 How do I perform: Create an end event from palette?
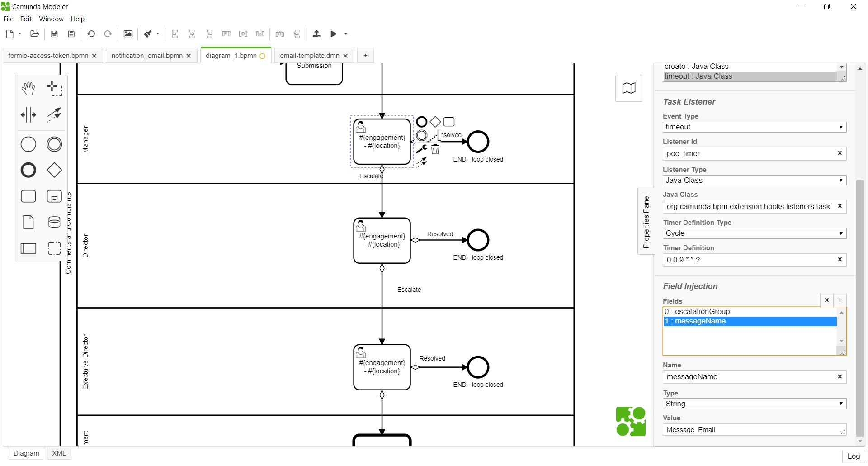coord(28,170)
